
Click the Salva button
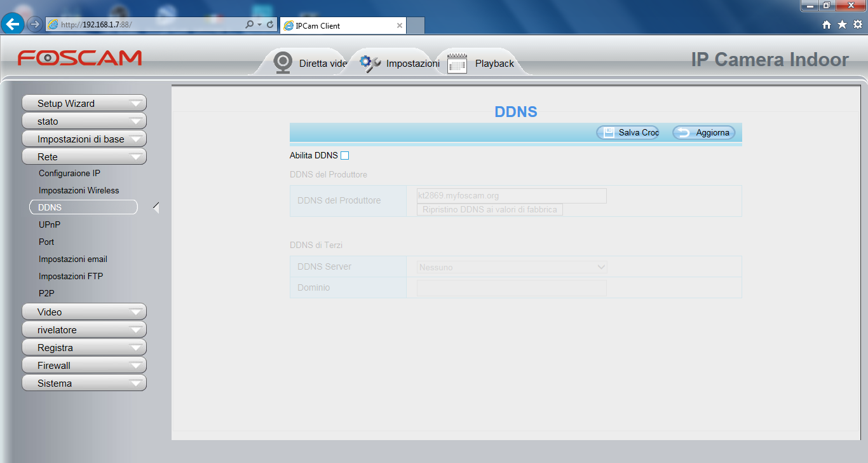pos(628,132)
